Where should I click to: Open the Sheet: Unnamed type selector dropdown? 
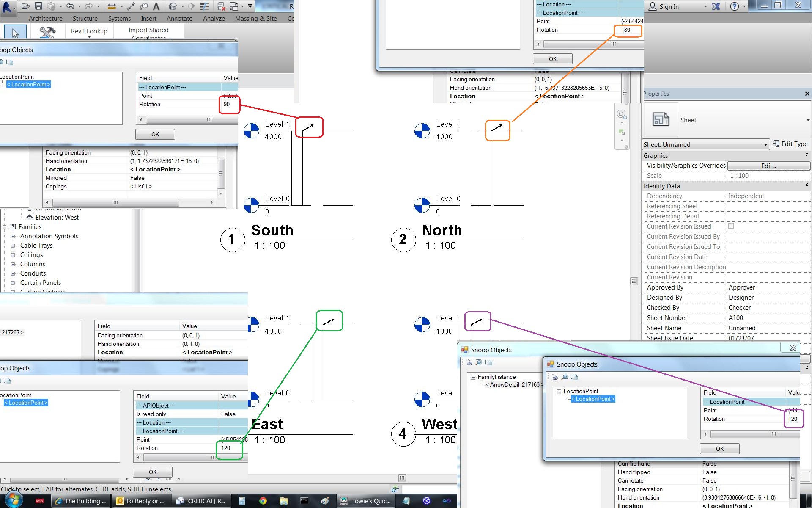767,144
